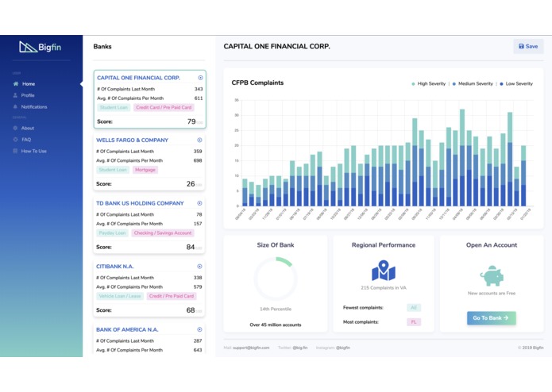Image resolution: width=552 pixels, height=392 pixels.
Task: Click Wells Fargo's Student Loan tag
Action: tap(113, 170)
